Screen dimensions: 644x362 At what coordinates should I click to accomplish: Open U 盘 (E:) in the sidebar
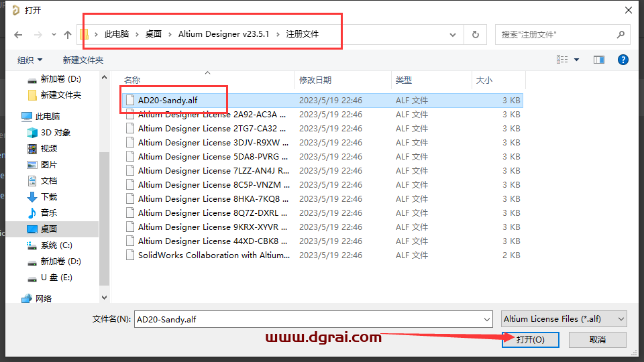click(50, 278)
